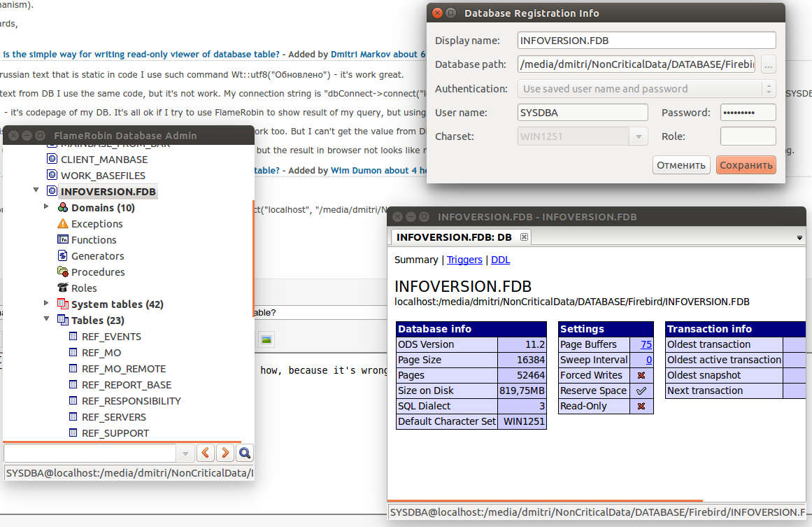The height and width of the screenshot is (527, 812).
Task: Click the Role input field
Action: [x=748, y=136]
